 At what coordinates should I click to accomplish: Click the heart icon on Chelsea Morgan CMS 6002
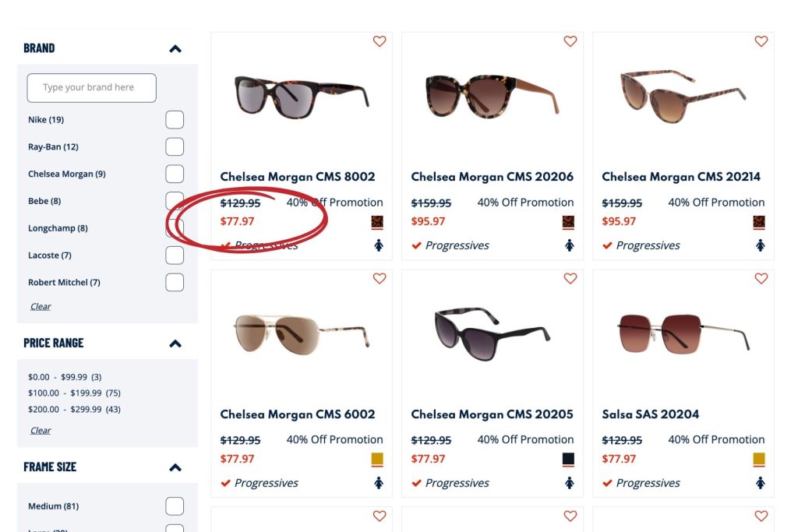tap(380, 278)
